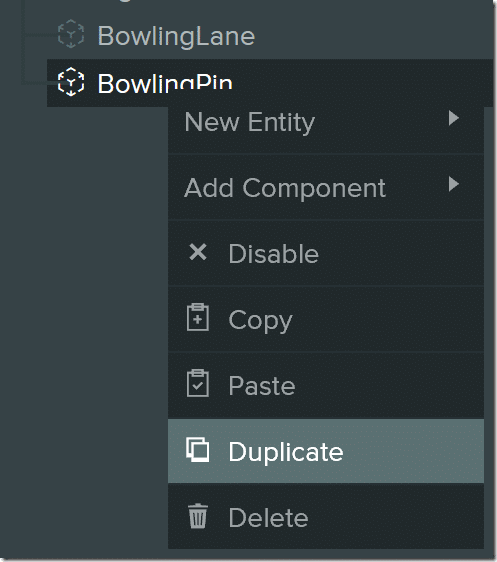Image resolution: width=497 pixels, height=562 pixels.
Task: Choose Copy in the context menu
Action: [x=326, y=319]
